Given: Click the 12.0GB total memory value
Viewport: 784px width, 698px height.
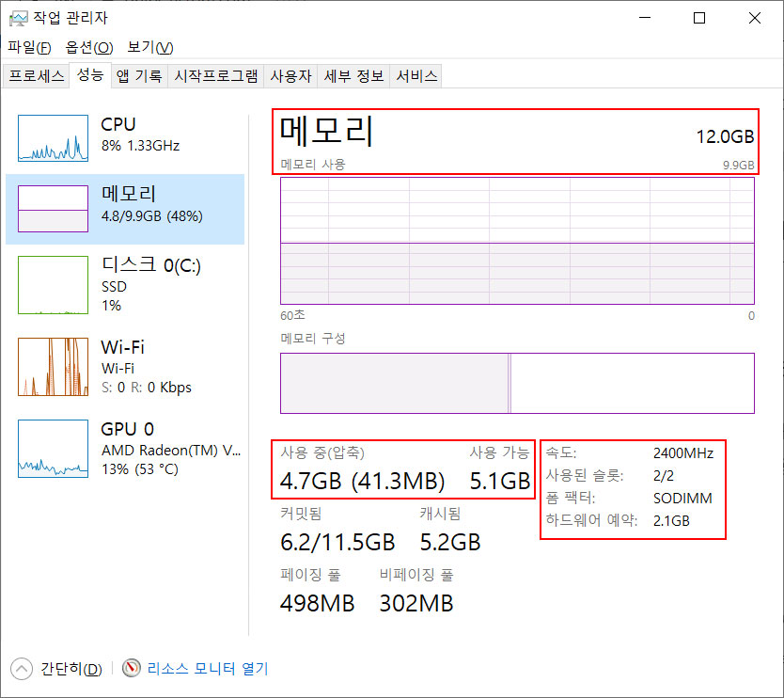Looking at the screenshot, I should point(725,136).
